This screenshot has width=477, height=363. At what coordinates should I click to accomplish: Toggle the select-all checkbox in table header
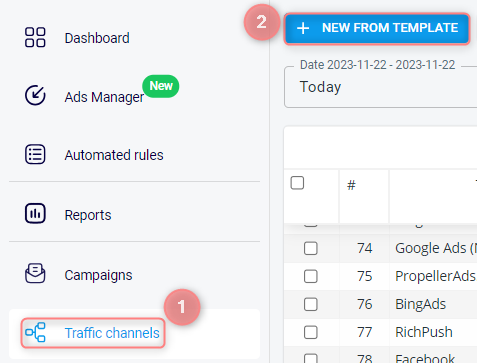(x=297, y=183)
